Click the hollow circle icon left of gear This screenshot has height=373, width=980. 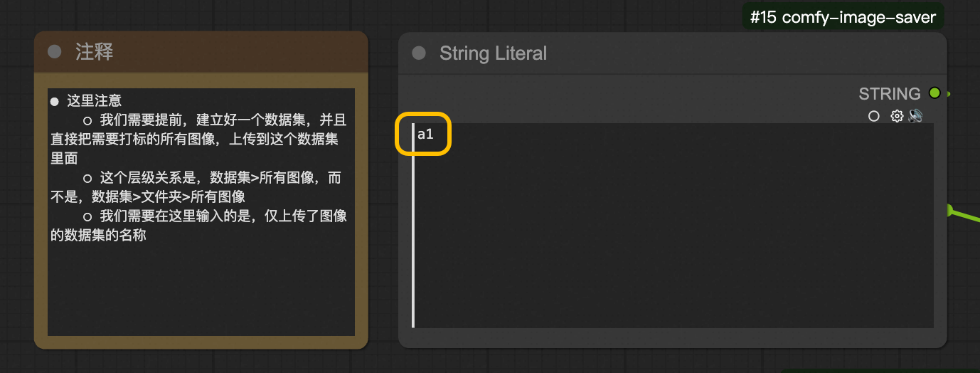pyautogui.click(x=874, y=116)
